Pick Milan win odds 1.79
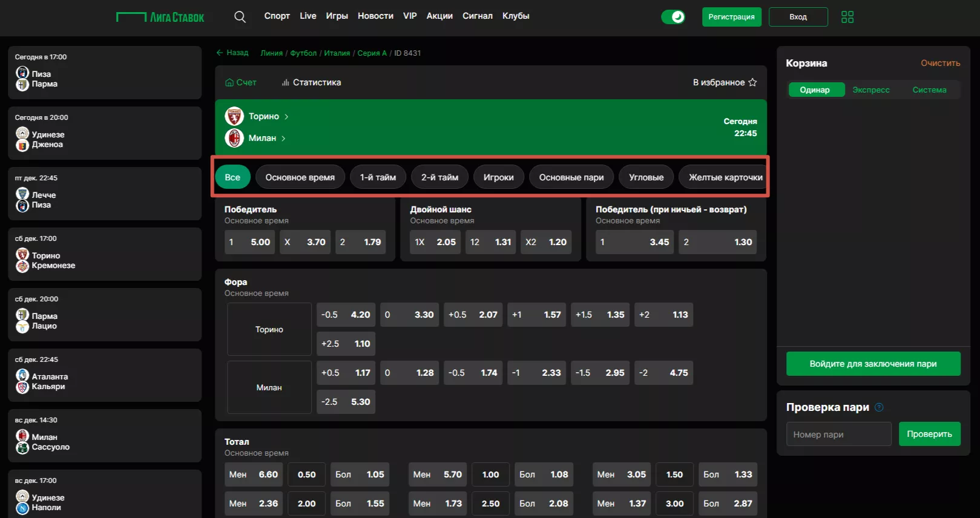This screenshot has height=518, width=980. pyautogui.click(x=361, y=242)
